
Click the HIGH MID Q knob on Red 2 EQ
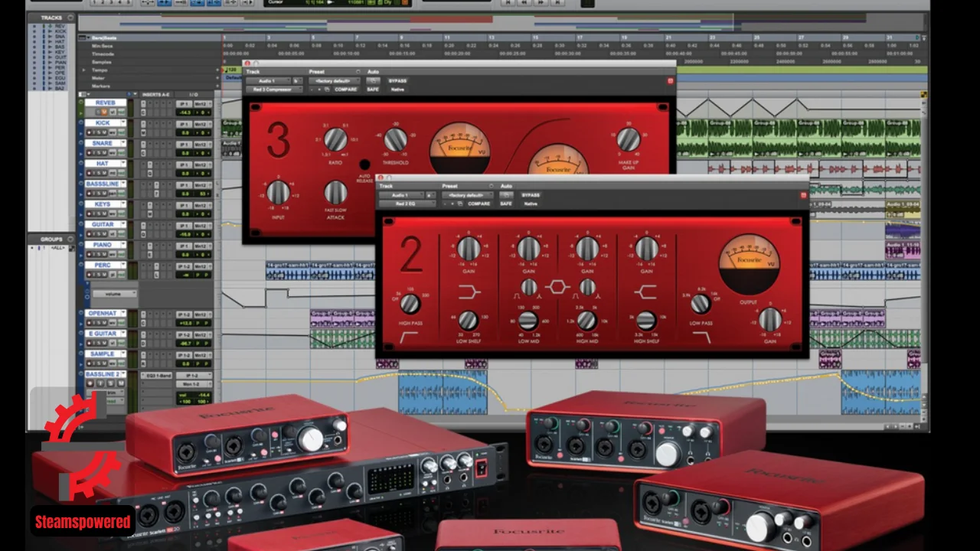point(587,287)
